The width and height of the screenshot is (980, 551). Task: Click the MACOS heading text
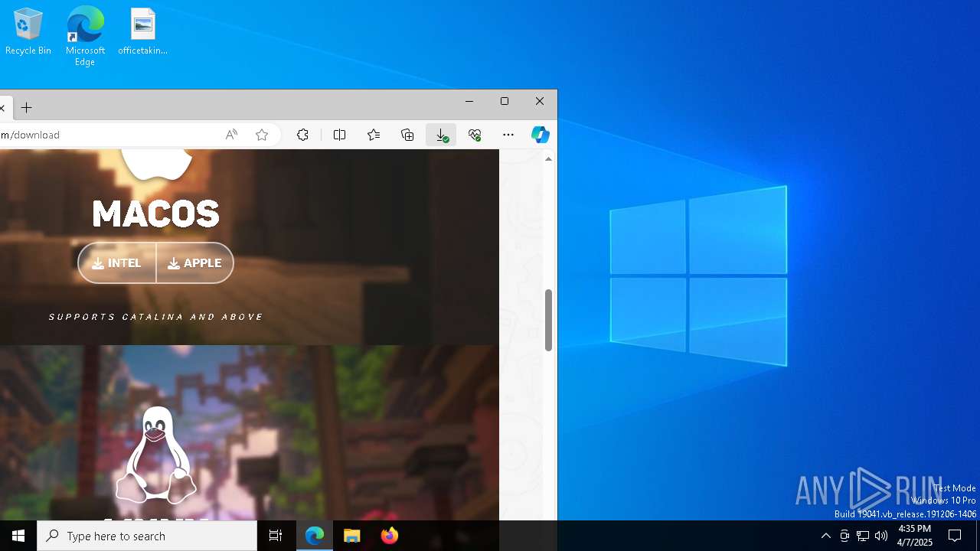[x=156, y=214]
